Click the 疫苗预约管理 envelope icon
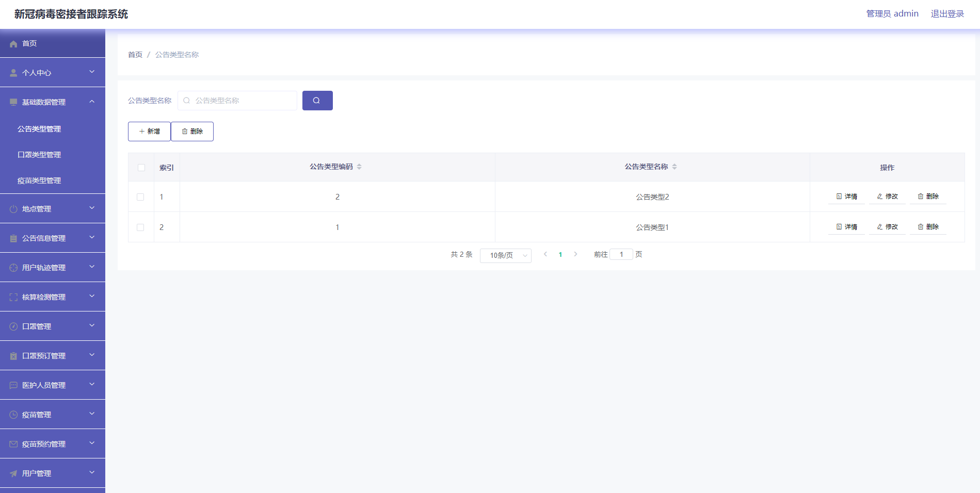The image size is (980, 493). [x=13, y=444]
